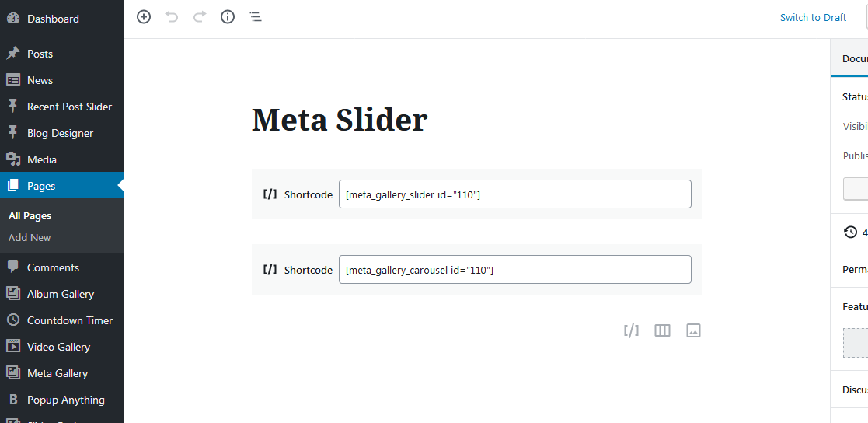
Task: Select the Meta Slider page title
Action: 340,121
